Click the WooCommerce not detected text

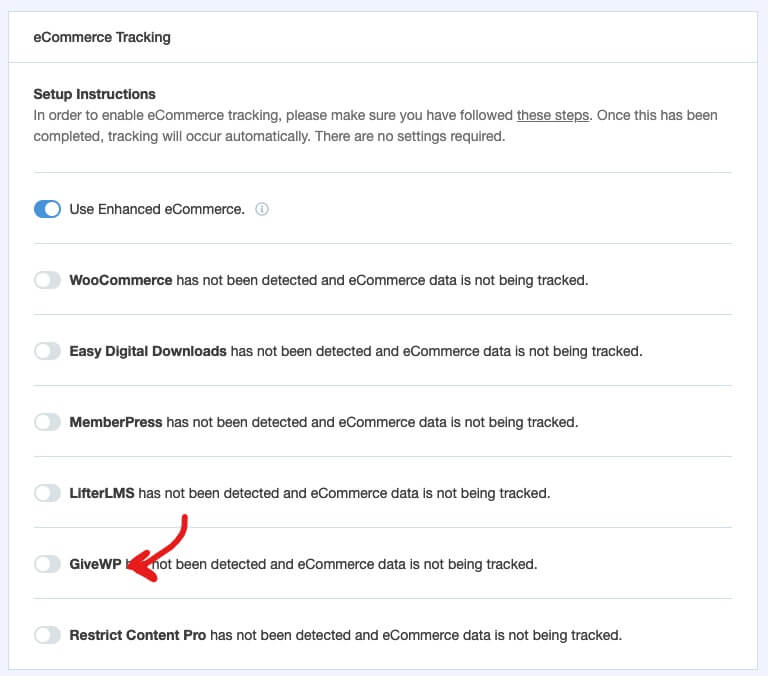(x=329, y=280)
